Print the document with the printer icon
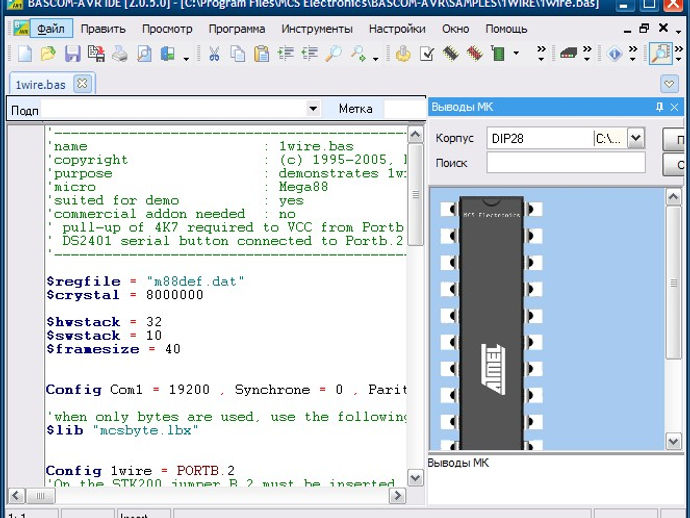The width and height of the screenshot is (690, 518). (120, 54)
